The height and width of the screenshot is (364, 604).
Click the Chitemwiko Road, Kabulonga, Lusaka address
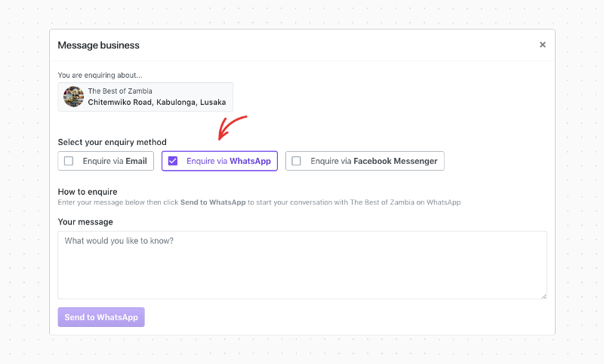[157, 102]
